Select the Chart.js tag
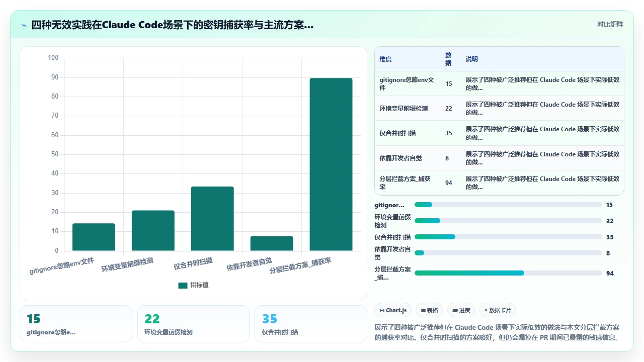Viewport: 644px width, 362px height. (x=393, y=310)
